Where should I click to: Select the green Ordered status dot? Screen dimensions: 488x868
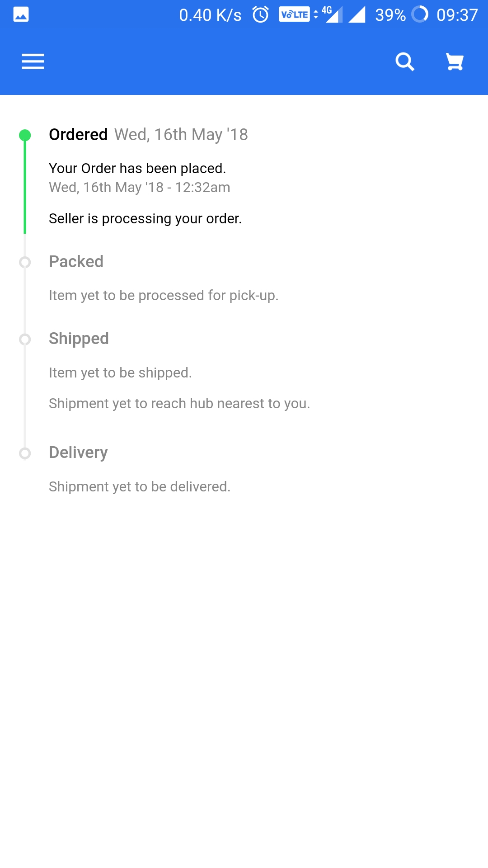[25, 135]
